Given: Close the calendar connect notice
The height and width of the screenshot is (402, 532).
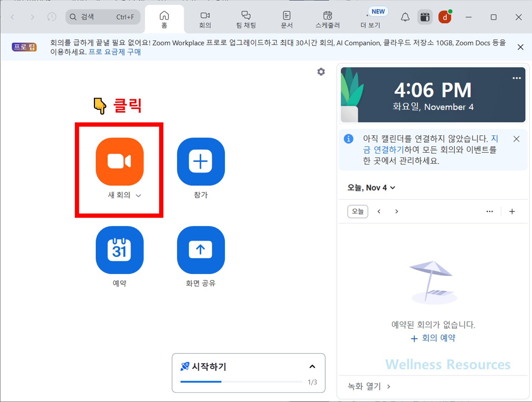Looking at the screenshot, I should click(x=516, y=139).
